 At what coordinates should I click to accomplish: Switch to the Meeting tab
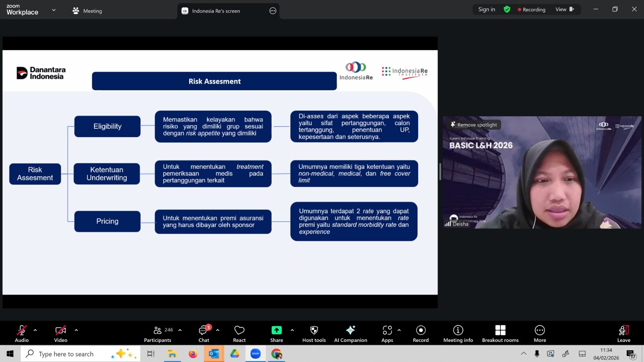pos(87,11)
